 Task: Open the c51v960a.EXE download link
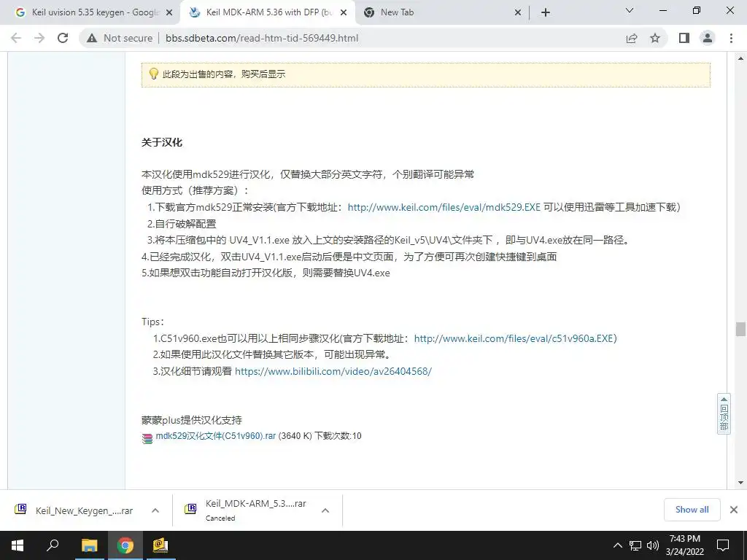tap(516, 338)
